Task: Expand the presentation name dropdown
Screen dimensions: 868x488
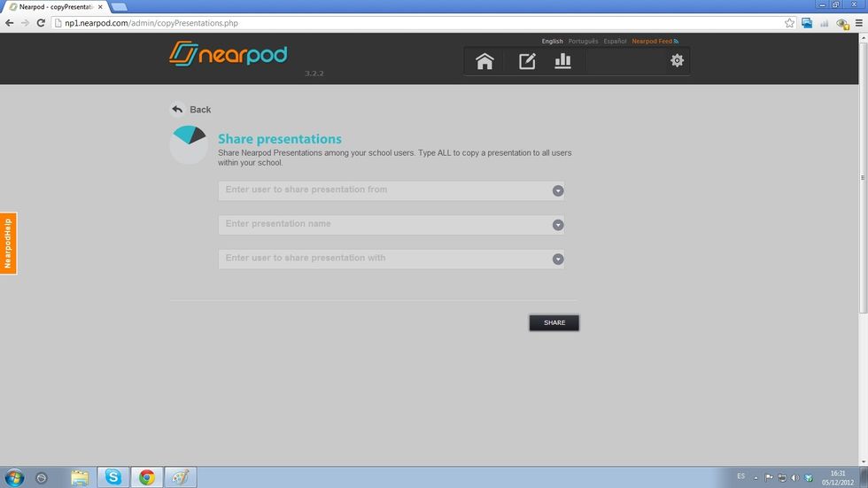Action: [558, 225]
